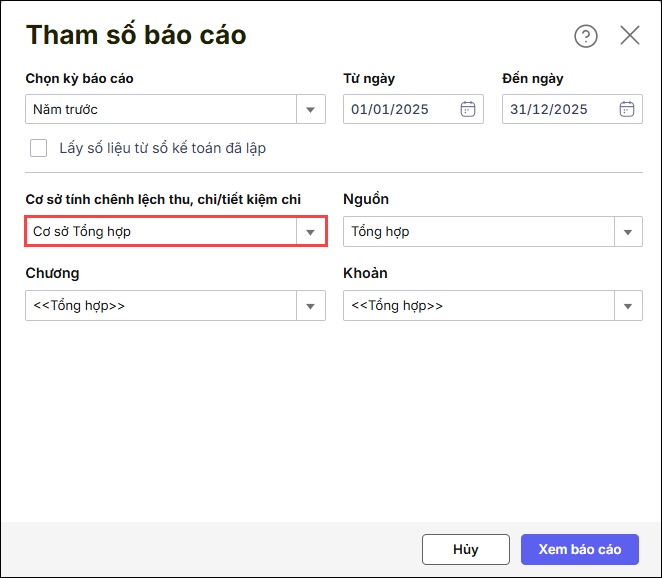
Task: Open calendar picker for Đến ngày
Action: [x=627, y=109]
